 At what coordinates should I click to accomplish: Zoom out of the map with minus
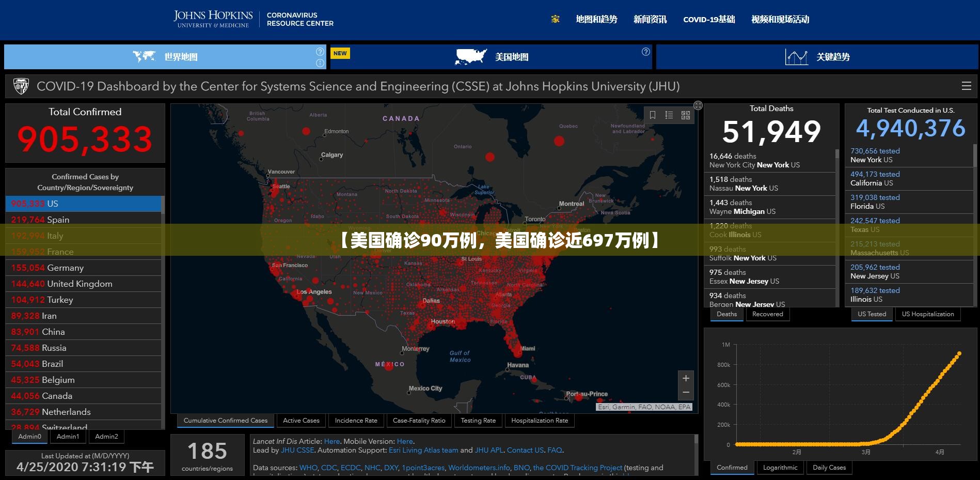point(686,393)
